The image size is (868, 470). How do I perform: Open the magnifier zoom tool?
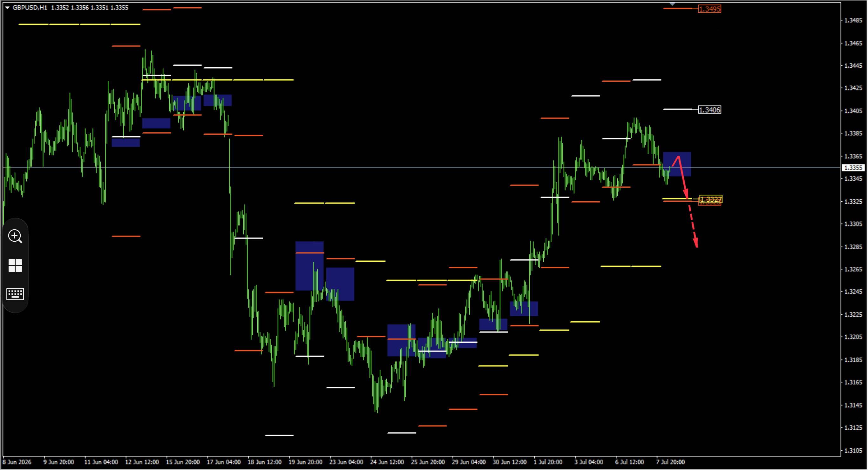tap(15, 236)
